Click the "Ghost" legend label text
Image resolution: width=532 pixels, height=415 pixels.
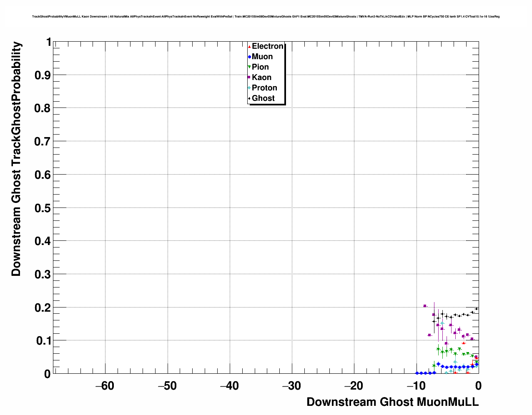(x=263, y=98)
